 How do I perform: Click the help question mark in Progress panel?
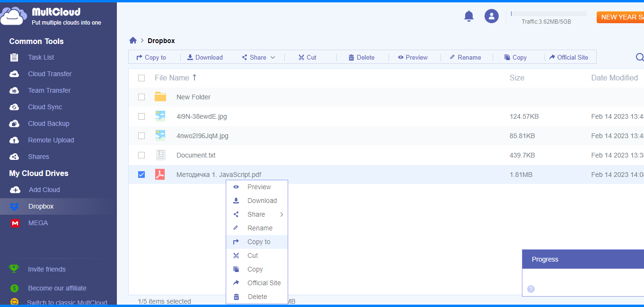click(x=531, y=289)
